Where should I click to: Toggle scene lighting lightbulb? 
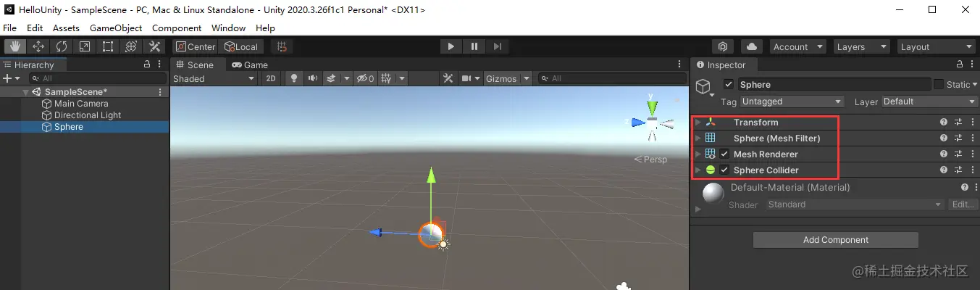293,78
